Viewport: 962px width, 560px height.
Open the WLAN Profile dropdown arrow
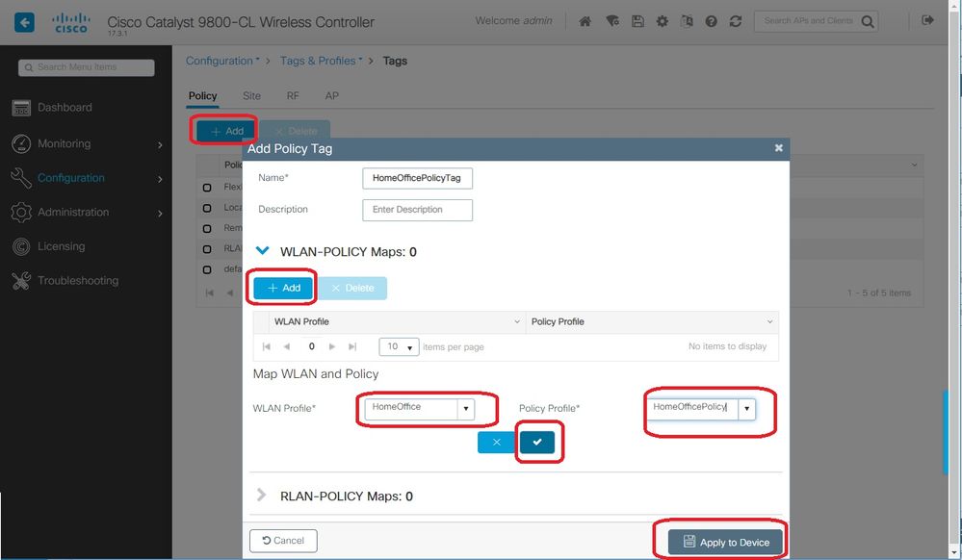pos(466,409)
